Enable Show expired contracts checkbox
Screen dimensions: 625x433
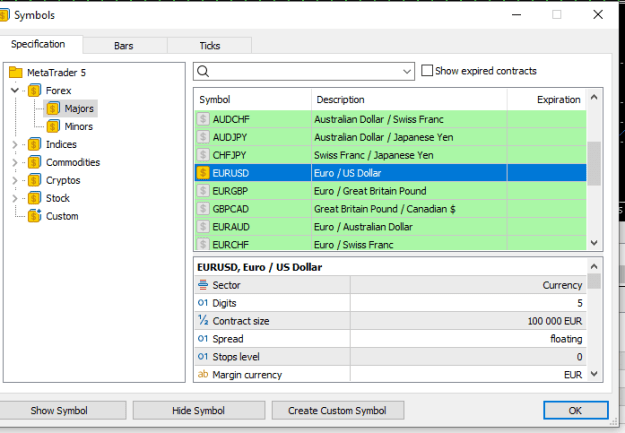coord(427,71)
